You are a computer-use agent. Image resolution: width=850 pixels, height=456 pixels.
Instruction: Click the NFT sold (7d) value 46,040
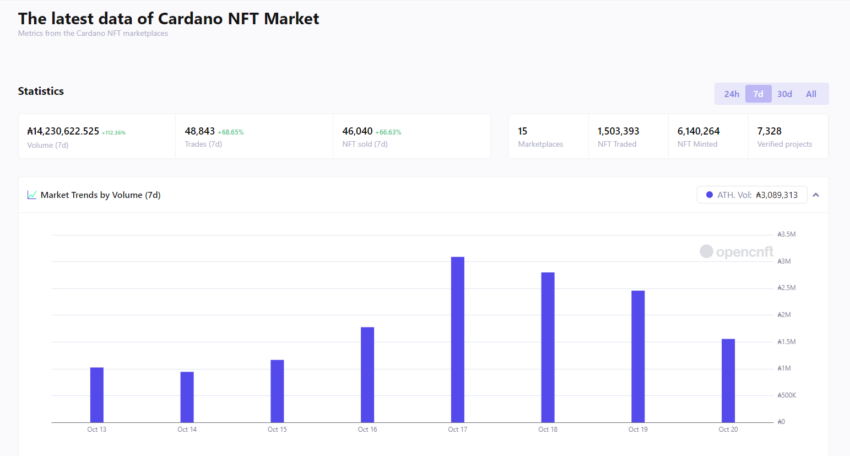coord(357,131)
